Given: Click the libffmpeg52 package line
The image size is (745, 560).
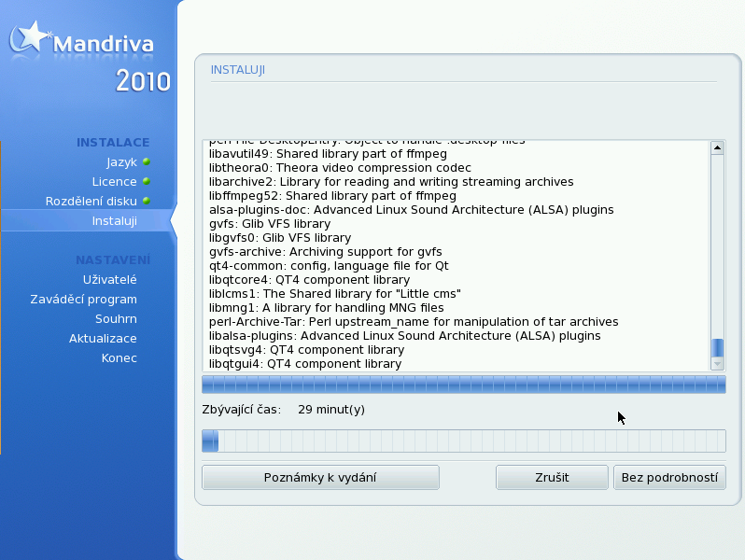Looking at the screenshot, I should click(x=332, y=196).
